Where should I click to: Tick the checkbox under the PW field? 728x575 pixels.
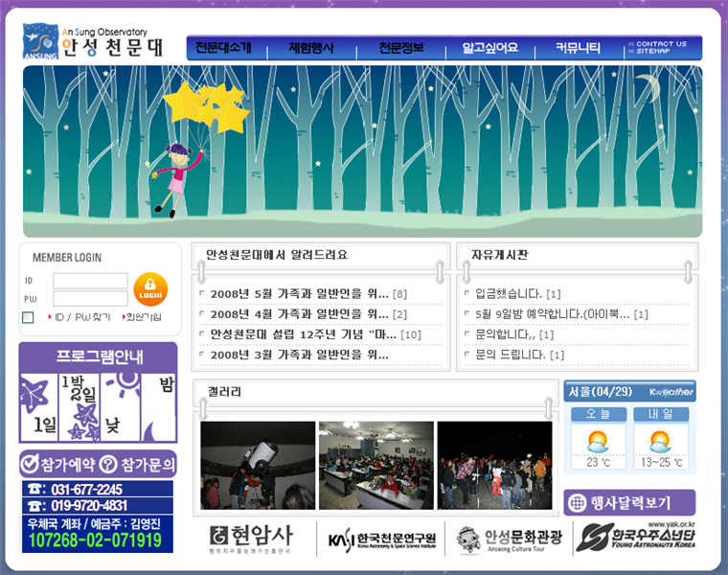pos(28,317)
